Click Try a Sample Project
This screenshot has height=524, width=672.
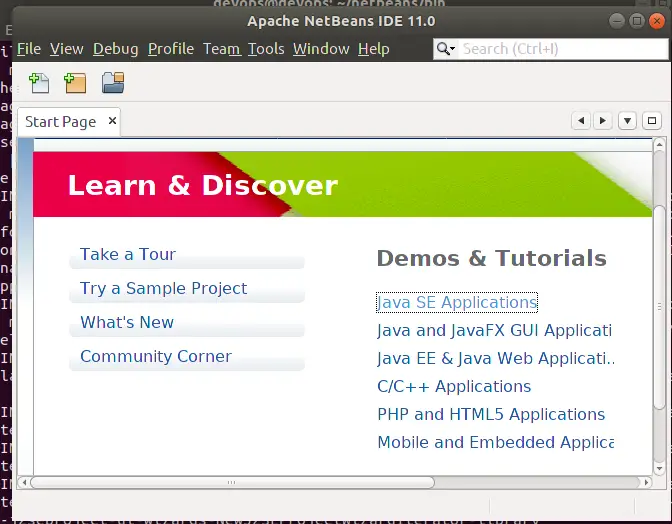point(187,290)
